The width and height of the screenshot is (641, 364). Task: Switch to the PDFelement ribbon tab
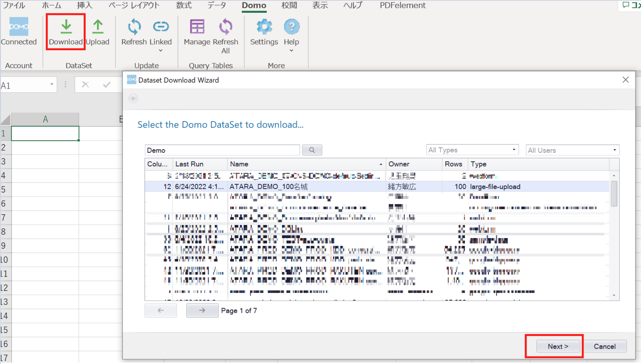tap(403, 5)
